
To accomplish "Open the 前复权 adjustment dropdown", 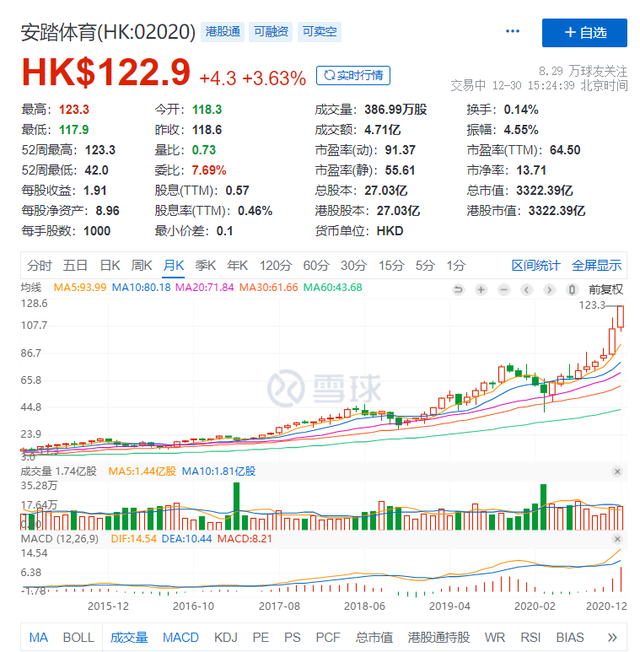I will pyautogui.click(x=604, y=289).
